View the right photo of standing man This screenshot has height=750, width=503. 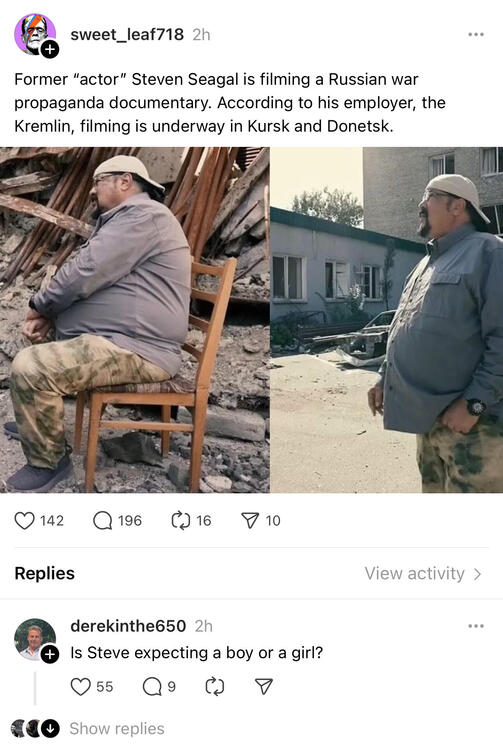[387, 320]
